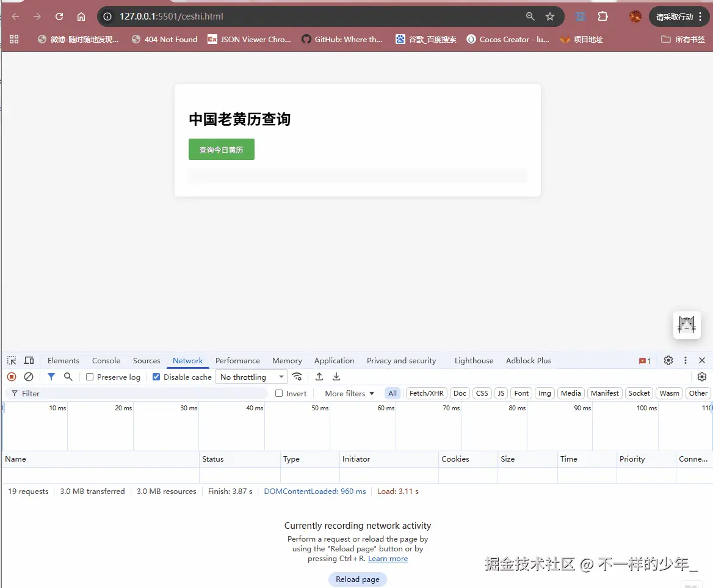The image size is (713, 588).
Task: Clear the network log
Action: click(28, 377)
